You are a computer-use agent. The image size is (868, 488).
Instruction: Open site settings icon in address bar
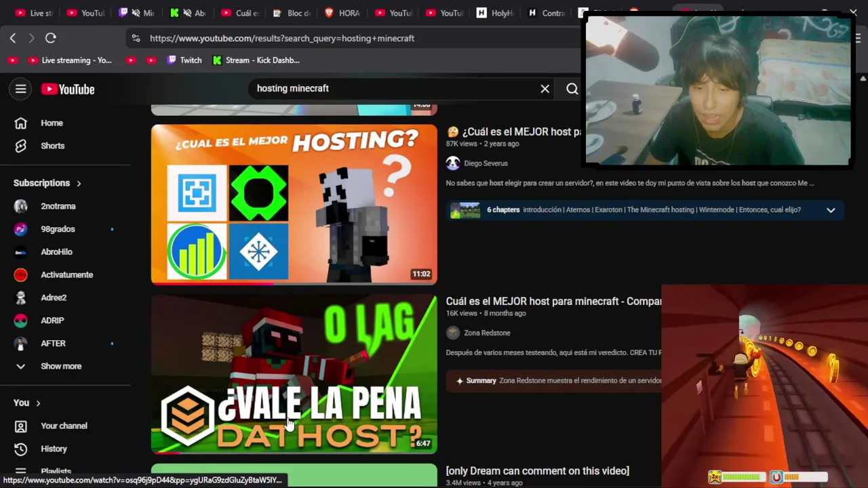tap(136, 38)
